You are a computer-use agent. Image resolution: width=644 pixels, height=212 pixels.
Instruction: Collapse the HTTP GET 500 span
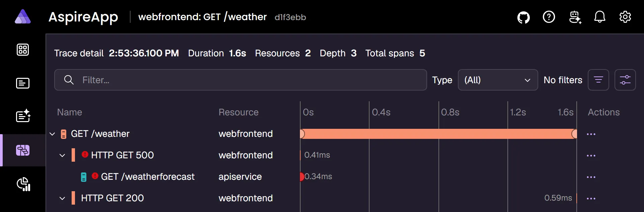(62, 156)
